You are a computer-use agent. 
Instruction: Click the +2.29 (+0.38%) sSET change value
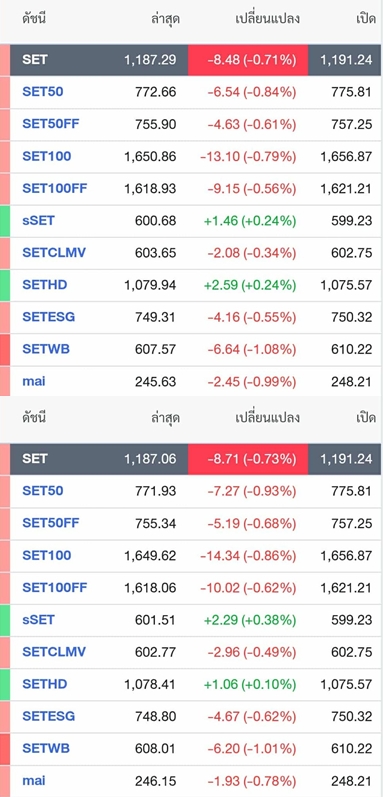(249, 620)
